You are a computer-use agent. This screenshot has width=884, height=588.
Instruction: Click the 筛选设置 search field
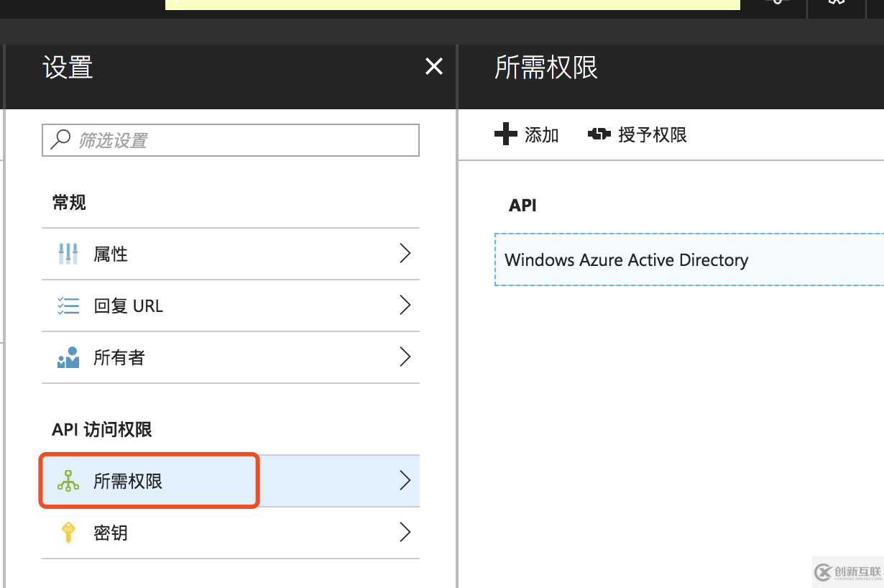(231, 140)
